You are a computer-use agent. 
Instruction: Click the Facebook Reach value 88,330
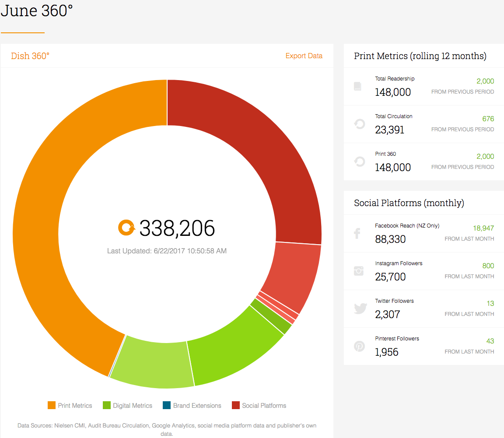(390, 239)
